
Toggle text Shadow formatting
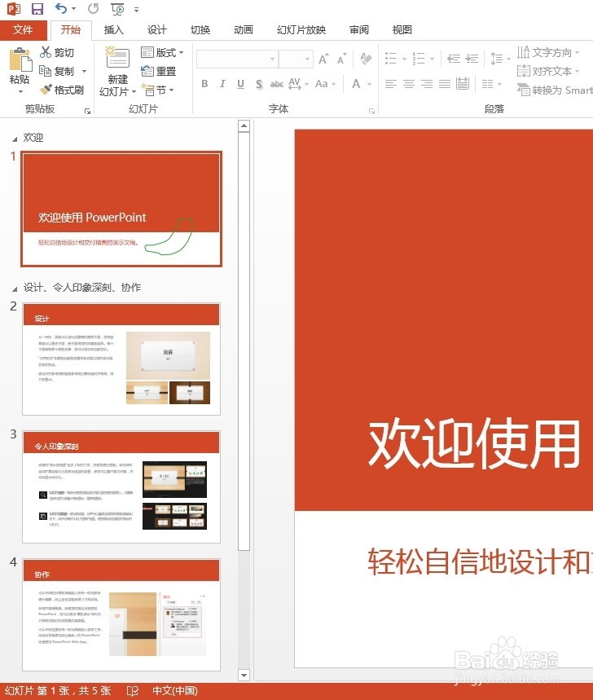[x=259, y=84]
